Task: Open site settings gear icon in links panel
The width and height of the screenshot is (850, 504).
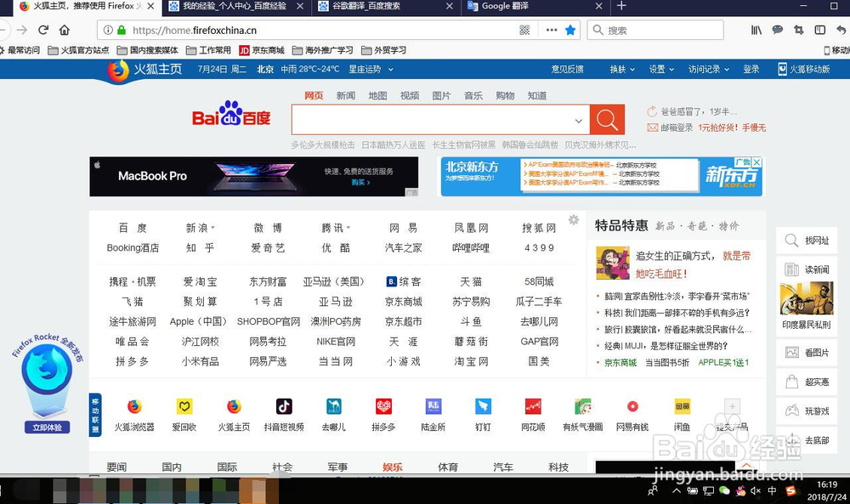Action: [x=574, y=219]
